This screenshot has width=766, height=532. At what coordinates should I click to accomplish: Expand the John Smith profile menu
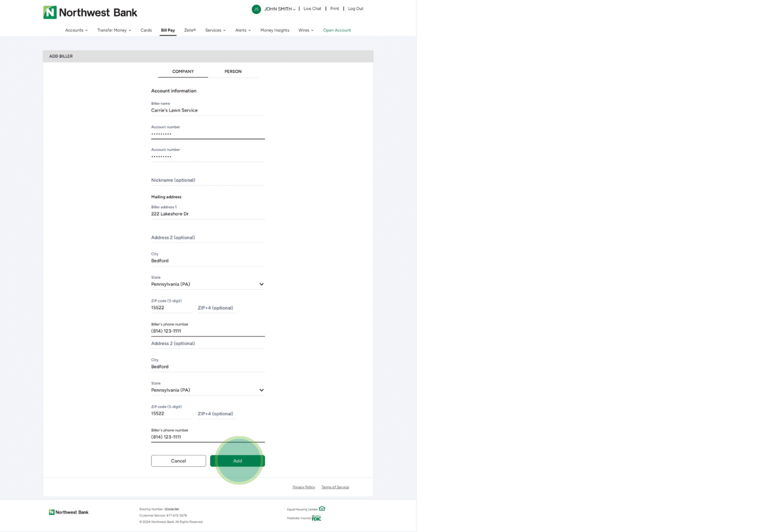[280, 9]
